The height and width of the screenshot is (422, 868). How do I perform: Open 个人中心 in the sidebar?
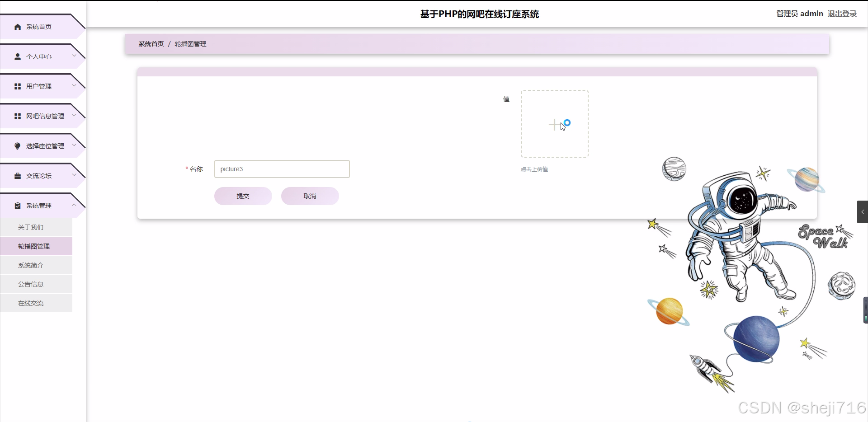39,56
